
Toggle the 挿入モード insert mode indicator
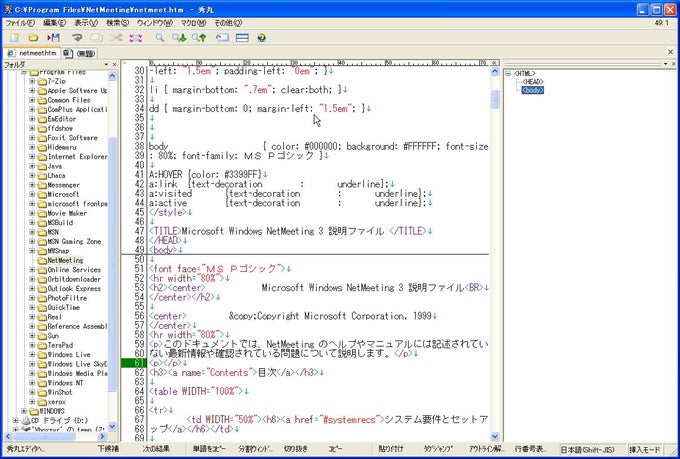[x=644, y=449]
